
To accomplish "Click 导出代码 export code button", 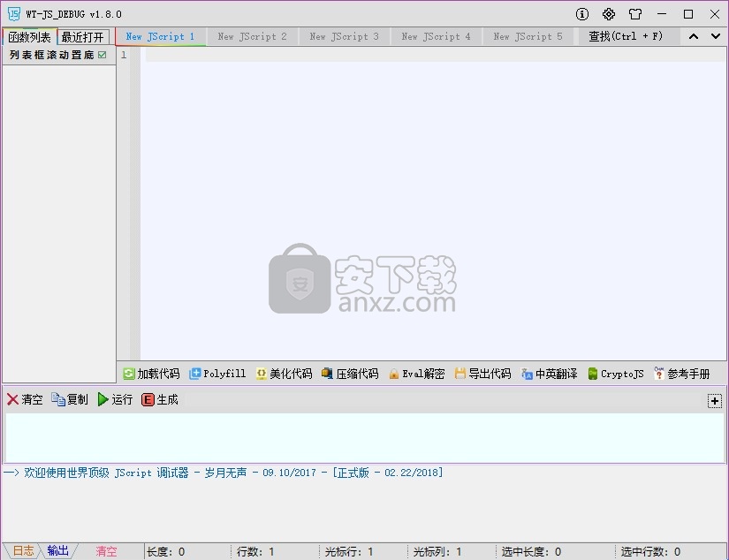I will [483, 374].
